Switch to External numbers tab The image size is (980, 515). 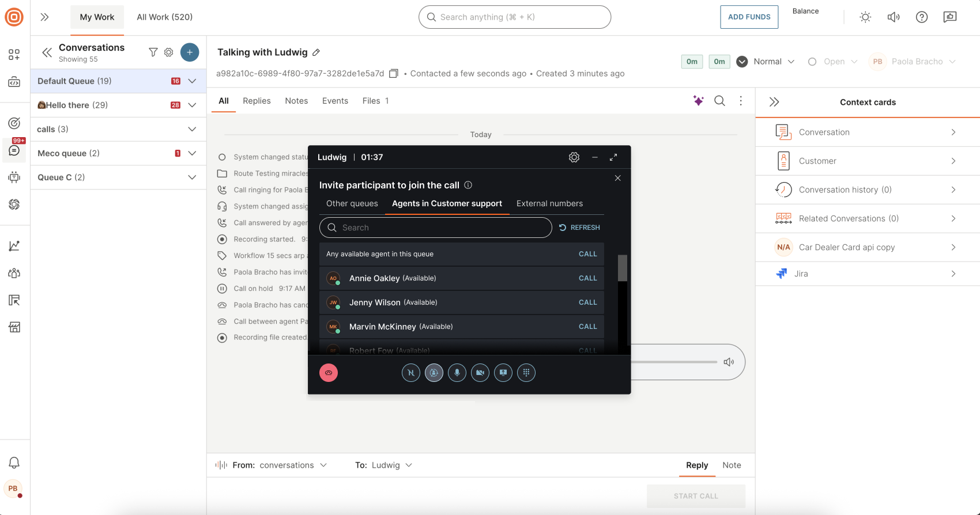[549, 203]
